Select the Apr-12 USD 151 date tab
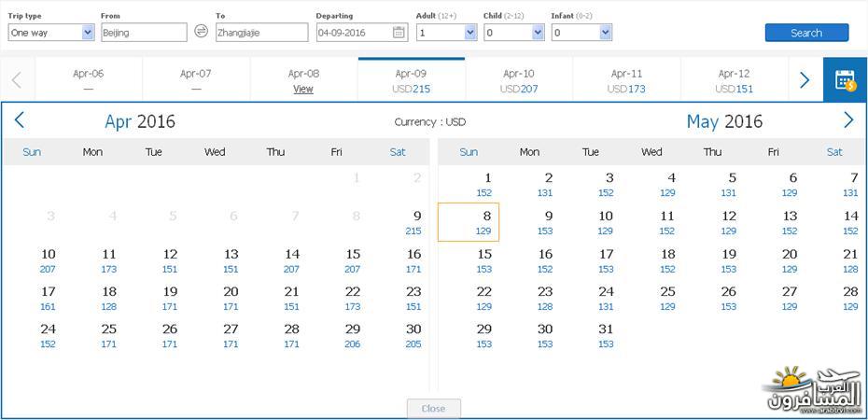The width and height of the screenshot is (868, 420). (734, 80)
